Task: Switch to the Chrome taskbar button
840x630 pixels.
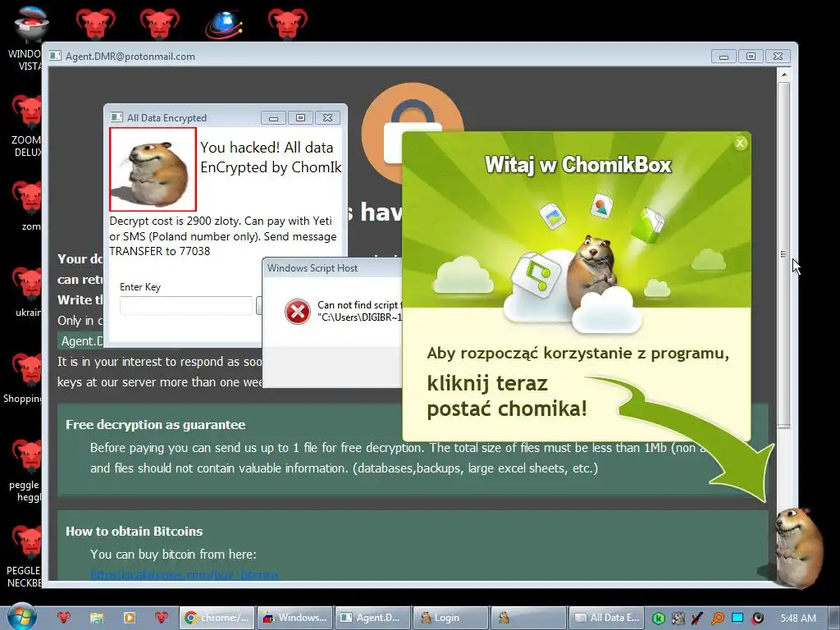Action: (x=217, y=618)
